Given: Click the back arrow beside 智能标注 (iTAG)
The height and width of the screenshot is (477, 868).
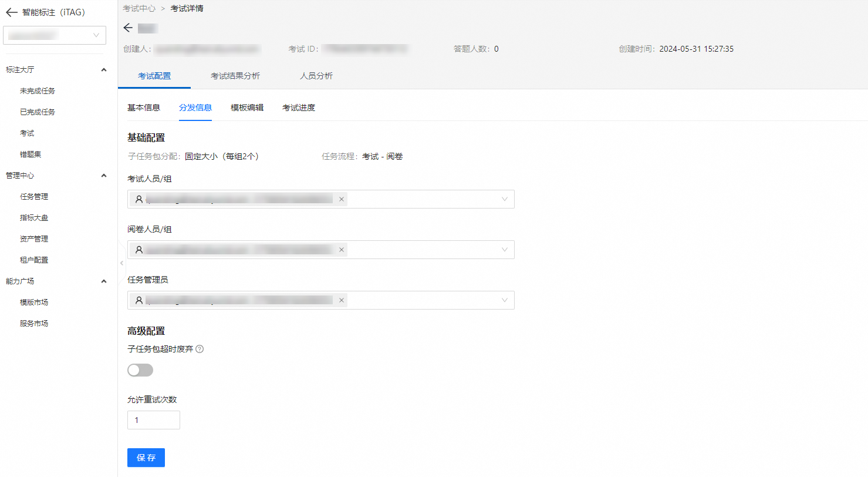Looking at the screenshot, I should pos(12,12).
